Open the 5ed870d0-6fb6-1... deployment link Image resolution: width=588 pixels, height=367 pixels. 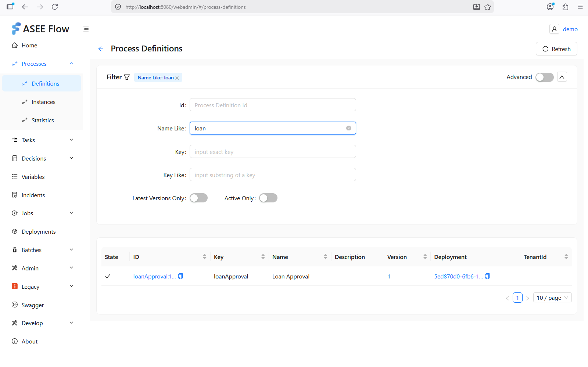click(458, 276)
